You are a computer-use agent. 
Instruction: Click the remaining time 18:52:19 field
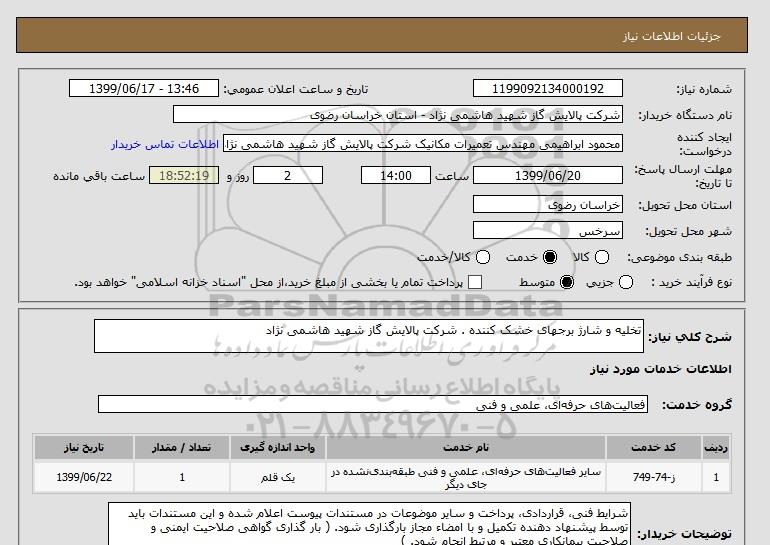184,176
